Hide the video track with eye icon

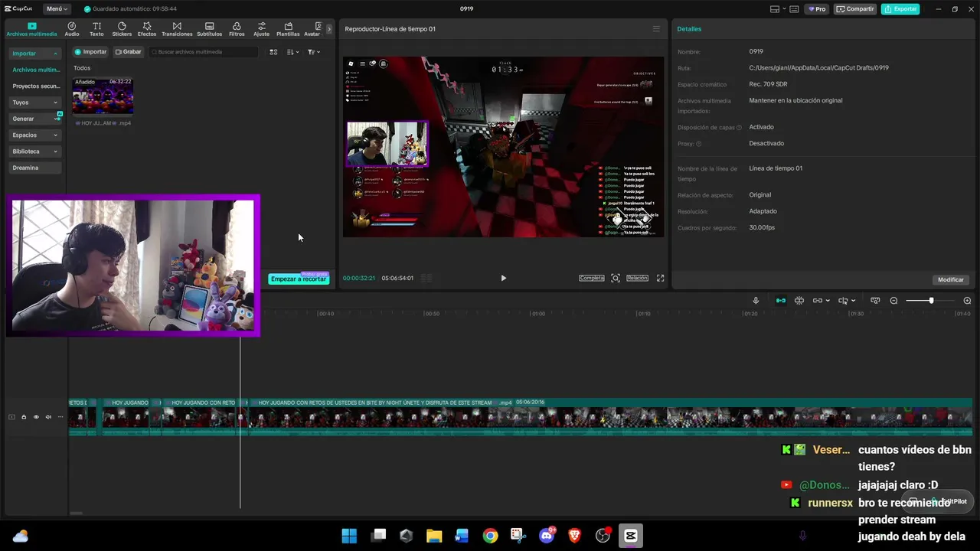(x=36, y=417)
